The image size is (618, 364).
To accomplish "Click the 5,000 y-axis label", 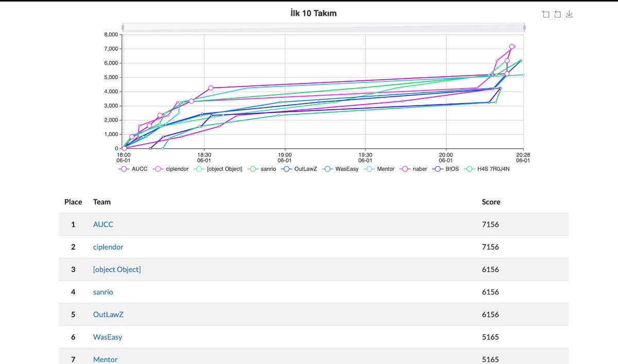I will tap(111, 77).
